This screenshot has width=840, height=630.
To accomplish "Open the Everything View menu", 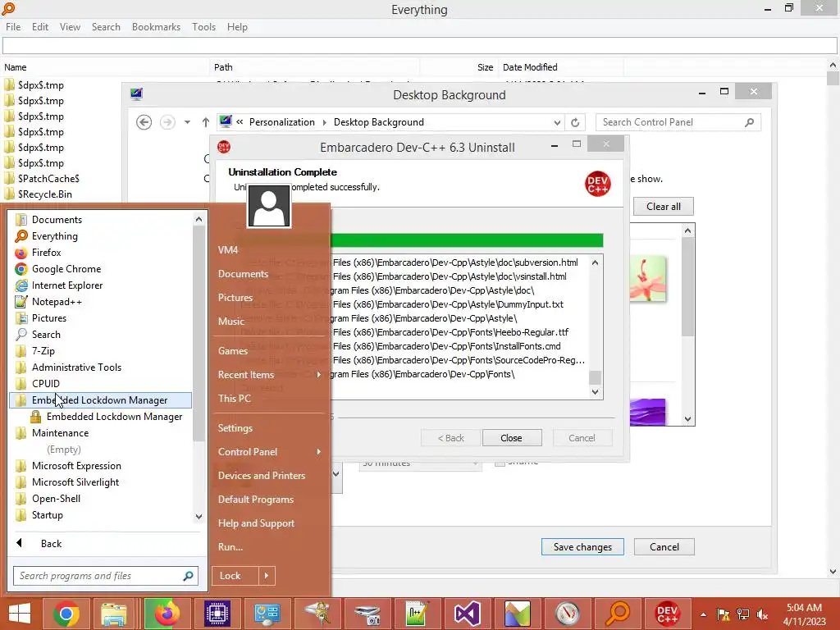I will pyautogui.click(x=71, y=27).
